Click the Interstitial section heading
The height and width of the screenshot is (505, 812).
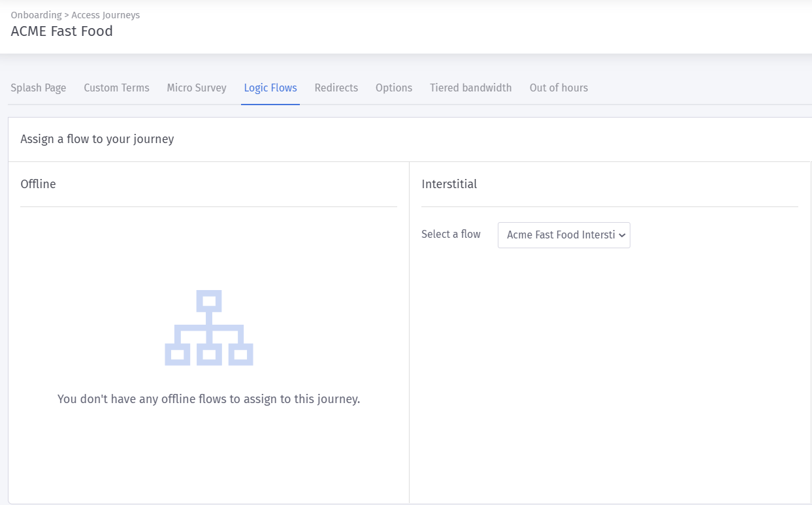pyautogui.click(x=449, y=184)
